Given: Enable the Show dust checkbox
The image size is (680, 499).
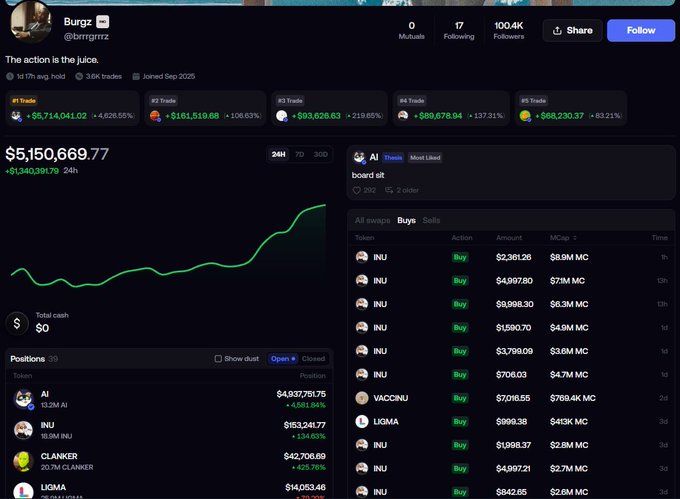Looking at the screenshot, I should pos(218,359).
